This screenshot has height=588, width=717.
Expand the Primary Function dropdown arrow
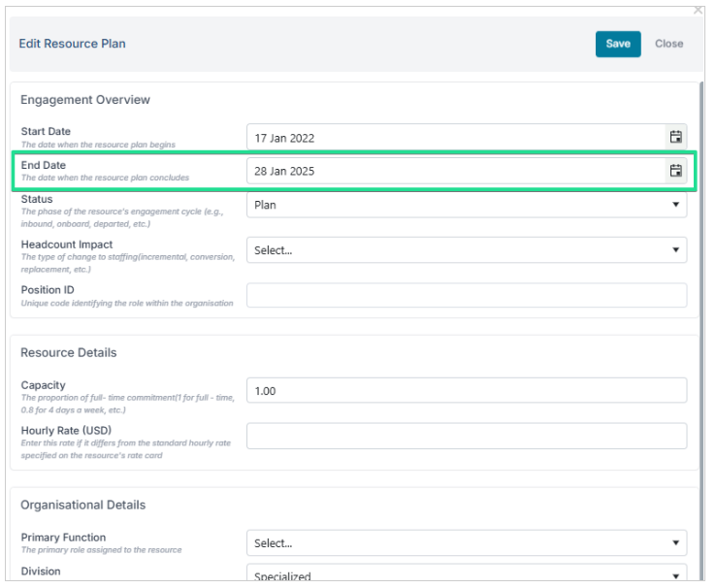[675, 542]
